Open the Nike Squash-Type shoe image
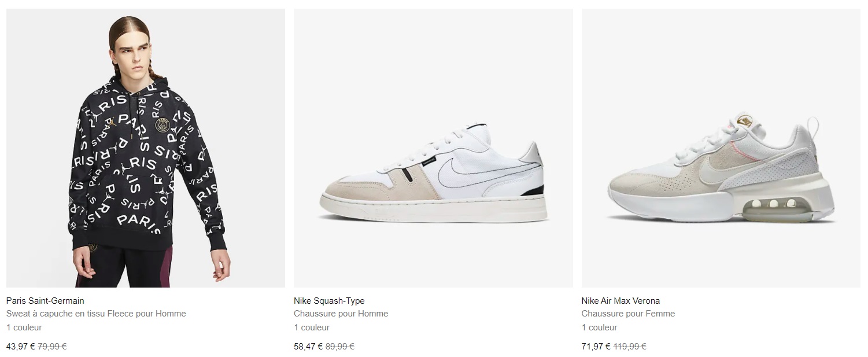868x357 pixels. (x=433, y=148)
